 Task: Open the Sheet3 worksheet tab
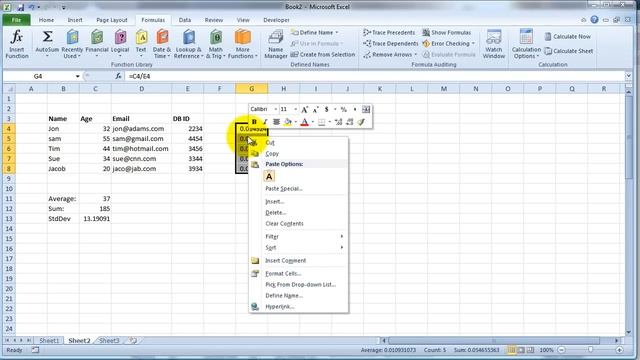click(109, 340)
